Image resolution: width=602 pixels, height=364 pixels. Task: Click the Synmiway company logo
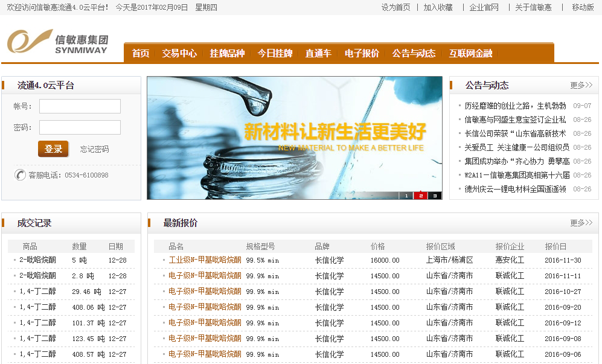[x=57, y=42]
